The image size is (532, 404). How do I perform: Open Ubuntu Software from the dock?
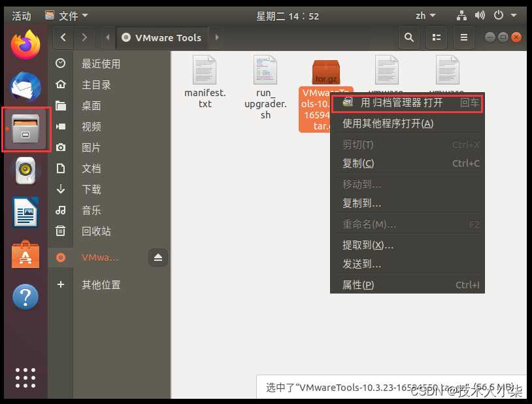25,255
